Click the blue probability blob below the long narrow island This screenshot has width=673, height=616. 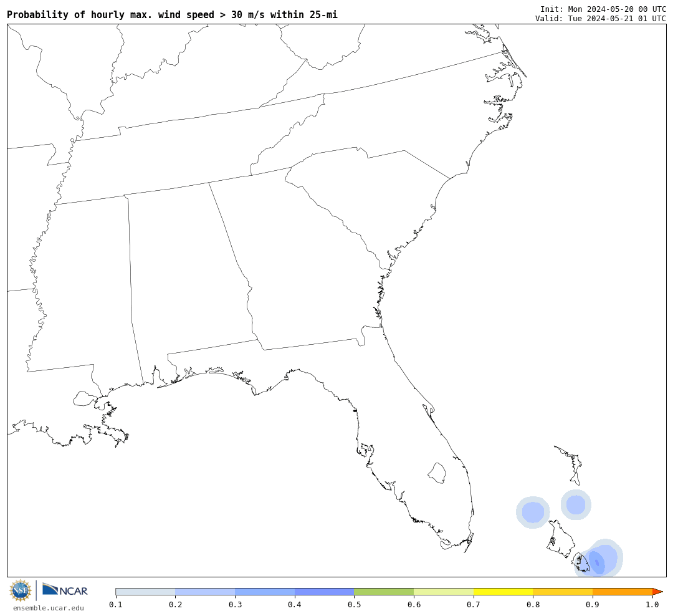point(576,504)
